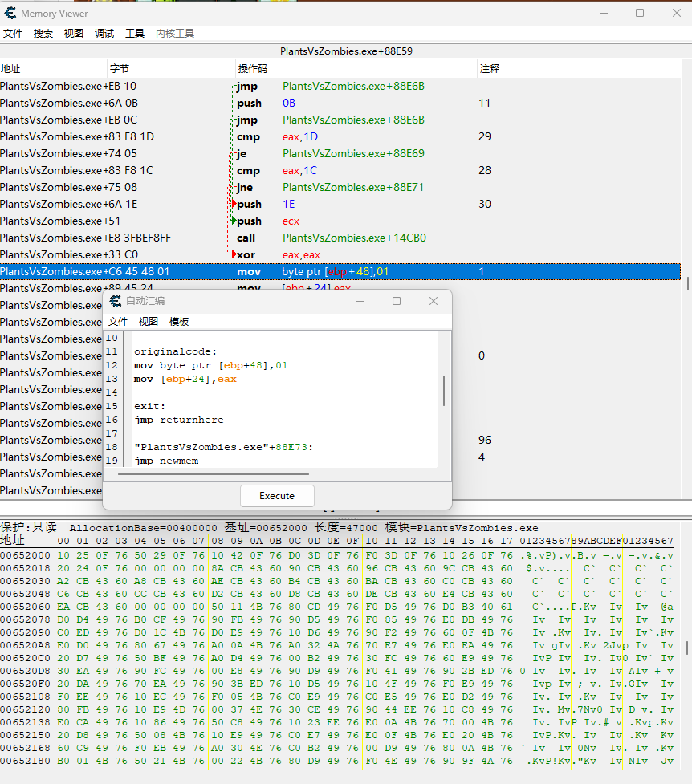
Task: Select the highlighted mov byte ptr [ebp+48],01 row
Action: [x=337, y=272]
